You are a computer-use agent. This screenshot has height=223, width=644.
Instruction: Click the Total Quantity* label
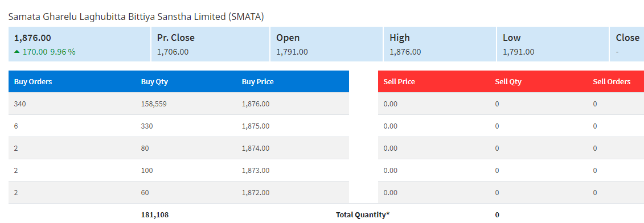(363, 214)
